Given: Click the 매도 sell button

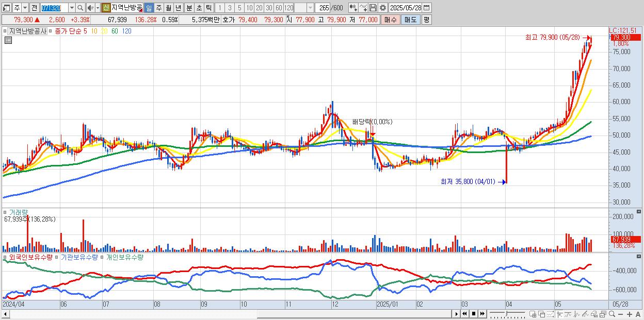Looking at the screenshot, I should pyautogui.click(x=411, y=20).
